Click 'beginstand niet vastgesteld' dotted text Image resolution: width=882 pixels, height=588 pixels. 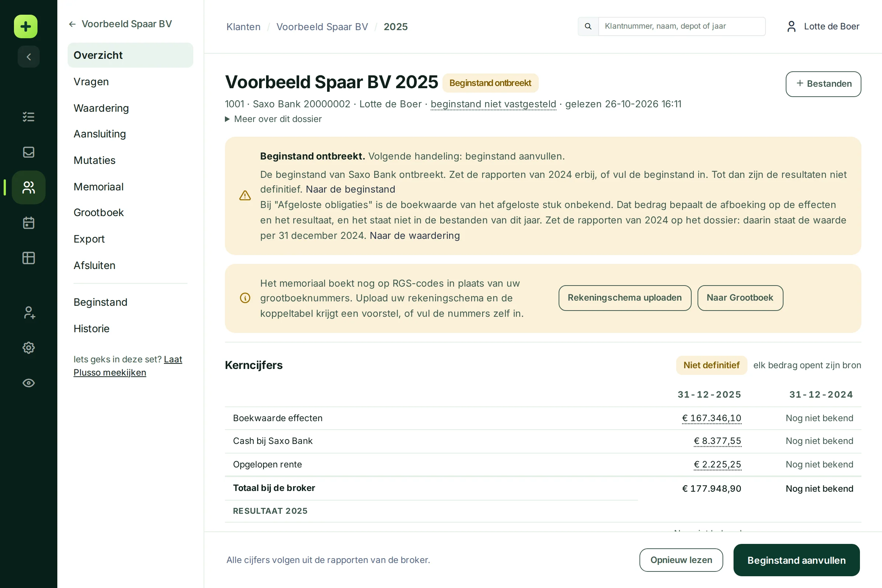(x=493, y=104)
